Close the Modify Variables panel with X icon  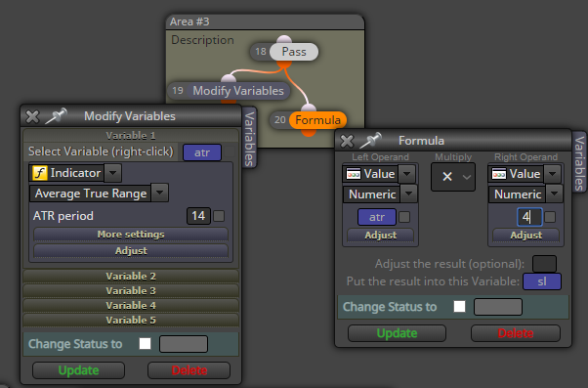(32, 116)
